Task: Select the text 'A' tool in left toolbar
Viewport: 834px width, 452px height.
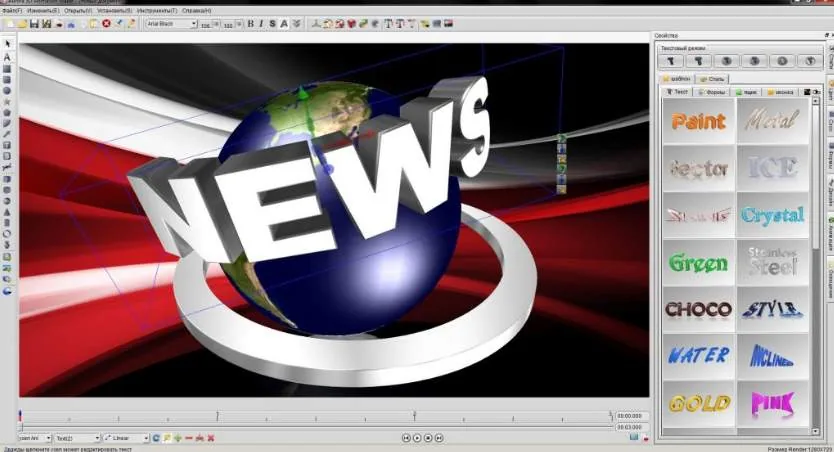Action: 7,57
